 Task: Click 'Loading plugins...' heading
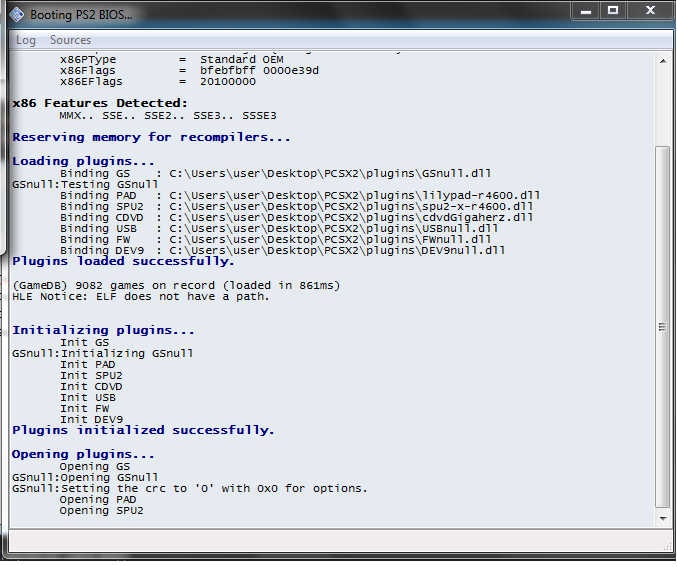click(83, 161)
